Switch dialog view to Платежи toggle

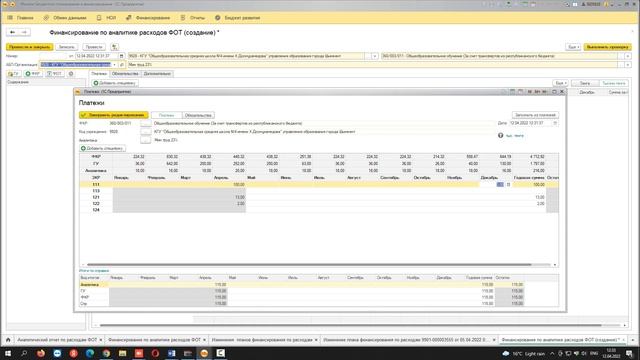[167, 115]
